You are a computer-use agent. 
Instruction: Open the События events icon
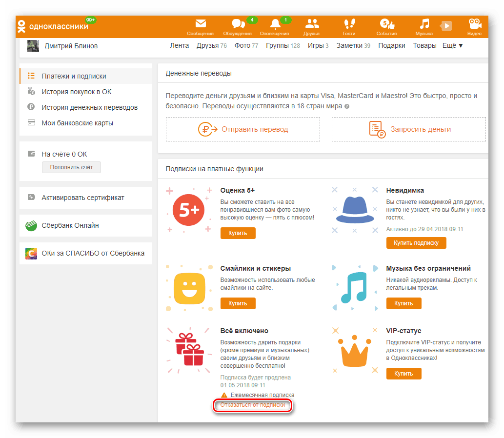click(385, 24)
